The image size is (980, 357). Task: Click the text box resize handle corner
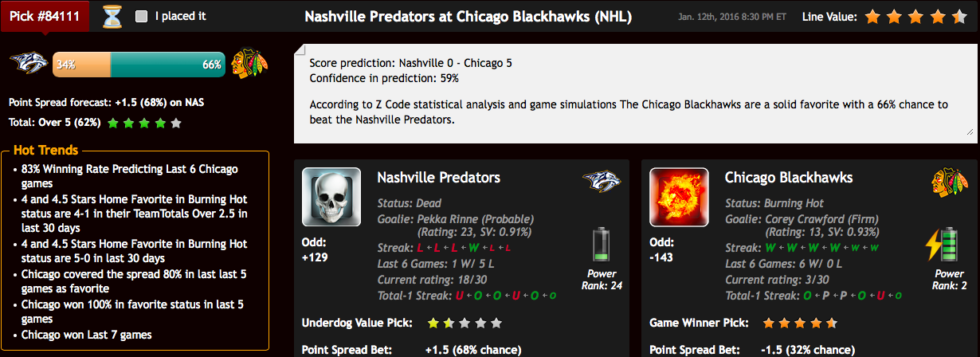pyautogui.click(x=971, y=131)
